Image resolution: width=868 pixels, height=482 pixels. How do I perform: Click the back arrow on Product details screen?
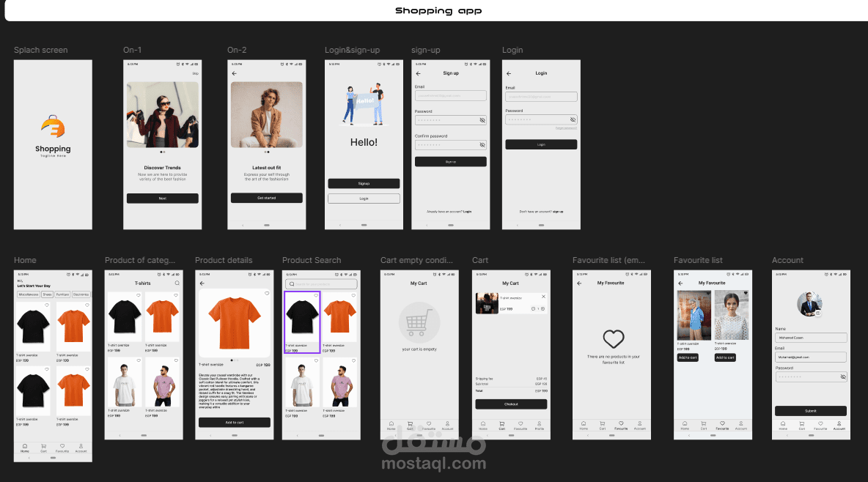[x=202, y=283]
